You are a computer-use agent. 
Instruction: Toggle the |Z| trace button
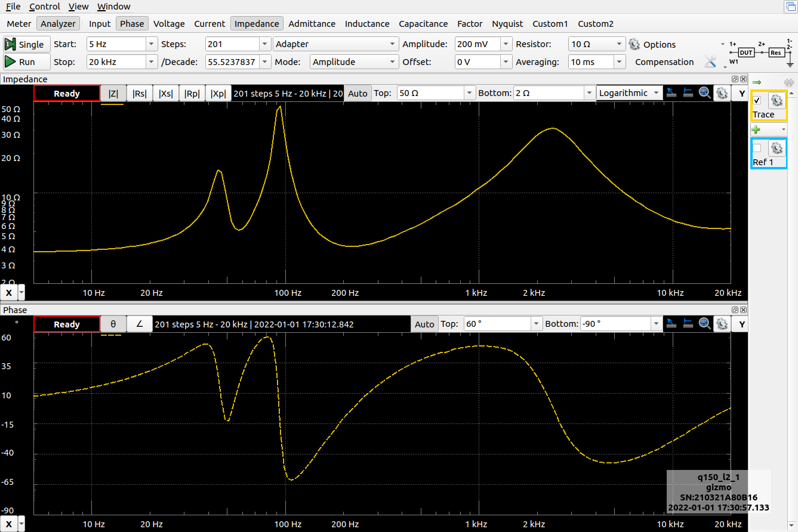pyautogui.click(x=113, y=93)
